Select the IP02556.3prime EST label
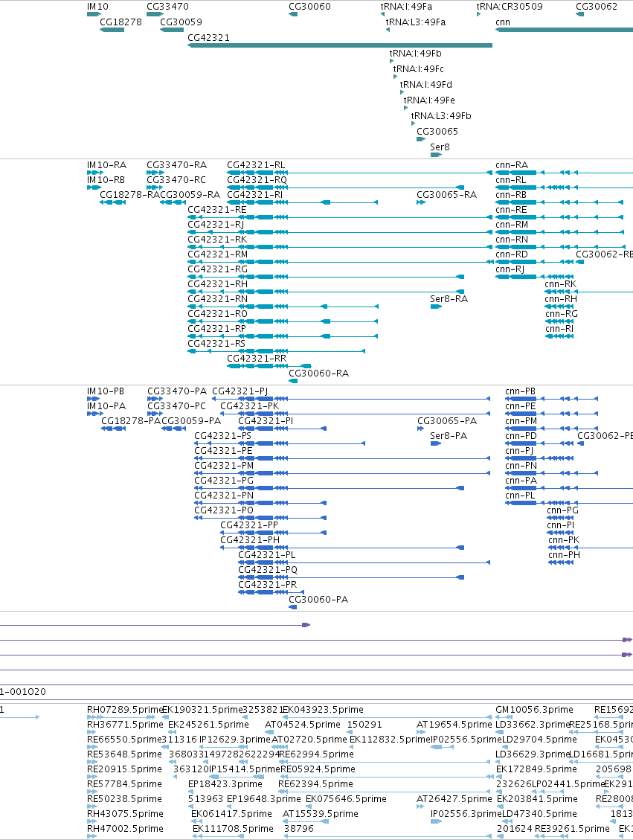This screenshot has height=840, width=633. pos(466,814)
